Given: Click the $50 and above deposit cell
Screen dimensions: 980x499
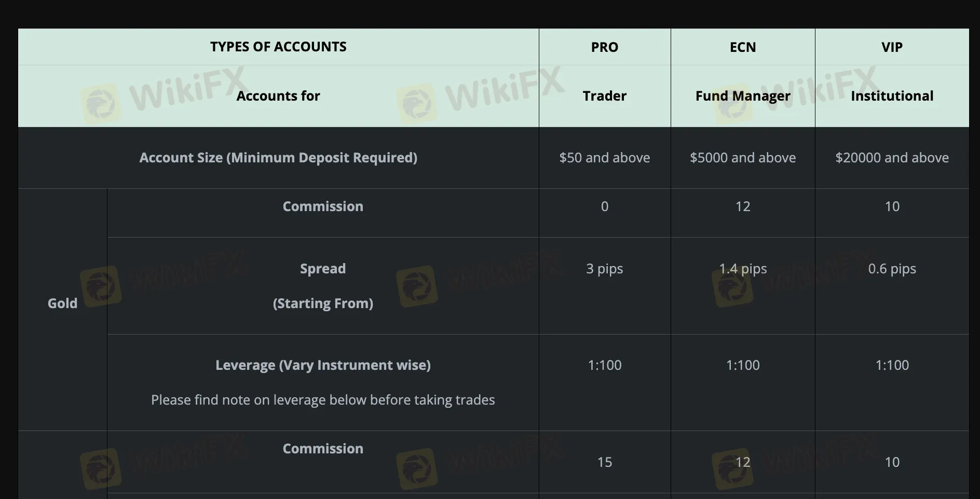Looking at the screenshot, I should 605,158.
